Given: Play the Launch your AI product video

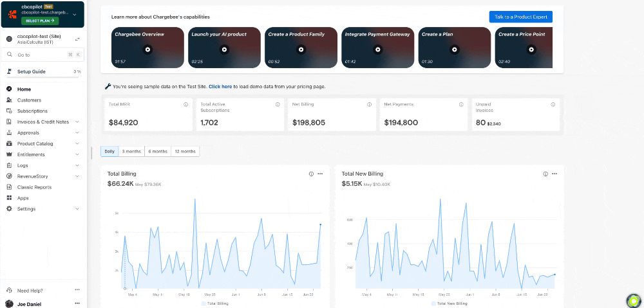Looking at the screenshot, I should click(x=224, y=50).
